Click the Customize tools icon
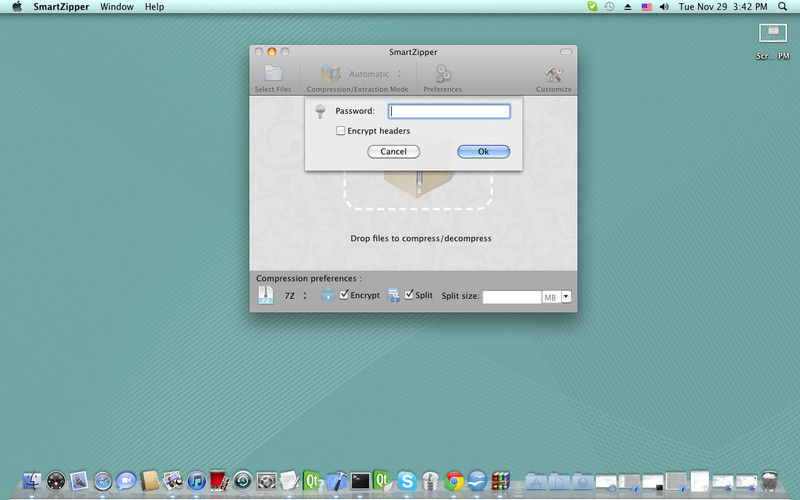Viewport: 800px width, 500px height. click(553, 74)
